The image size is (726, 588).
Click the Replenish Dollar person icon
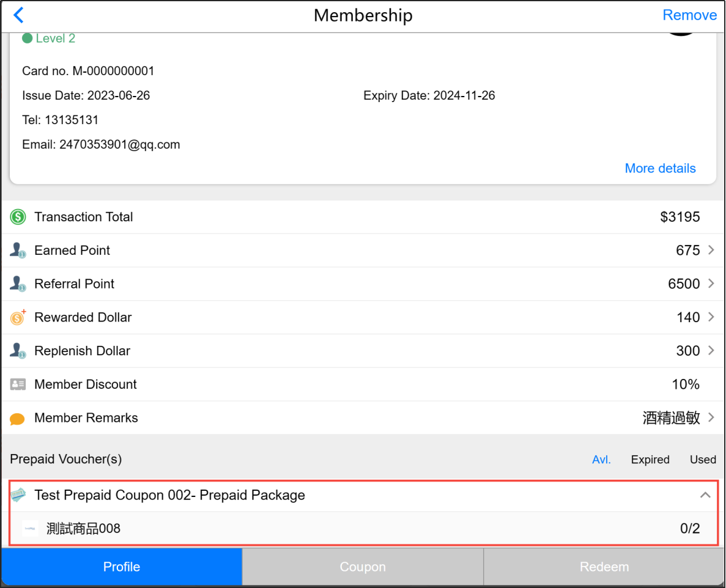pos(18,351)
